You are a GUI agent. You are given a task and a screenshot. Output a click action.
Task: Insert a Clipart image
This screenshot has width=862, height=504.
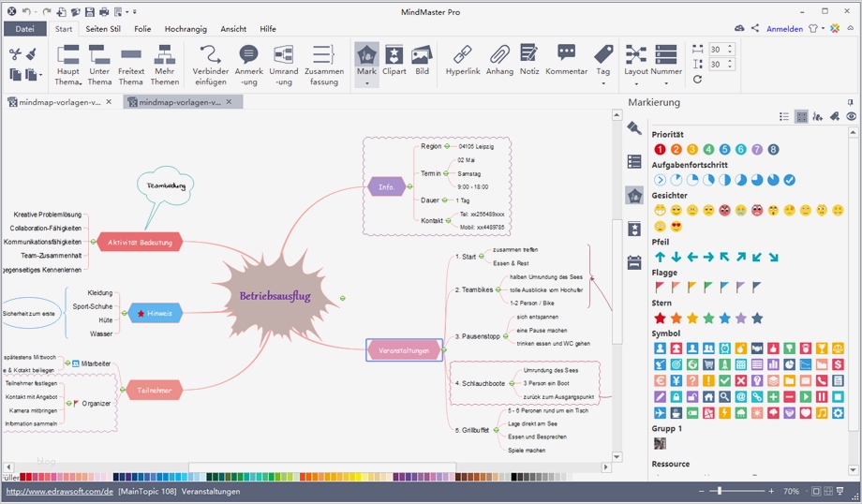(x=394, y=60)
